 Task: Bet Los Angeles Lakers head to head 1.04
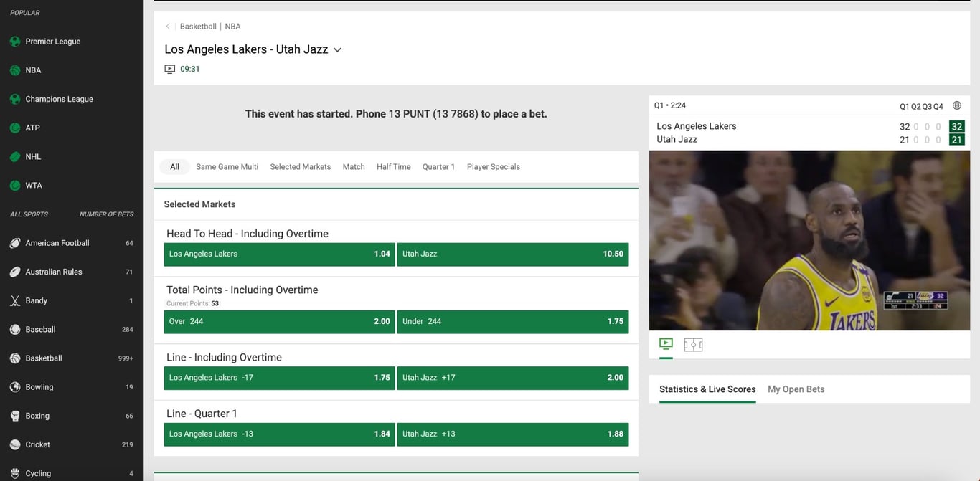pyautogui.click(x=279, y=254)
